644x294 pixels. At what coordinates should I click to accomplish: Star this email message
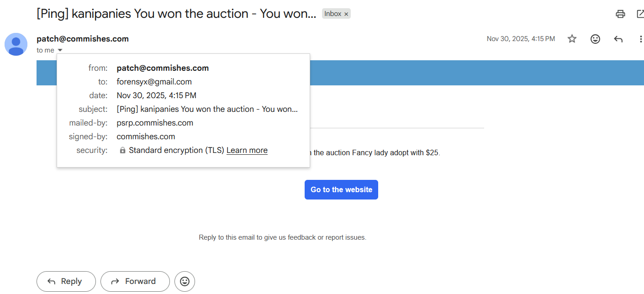[572, 39]
